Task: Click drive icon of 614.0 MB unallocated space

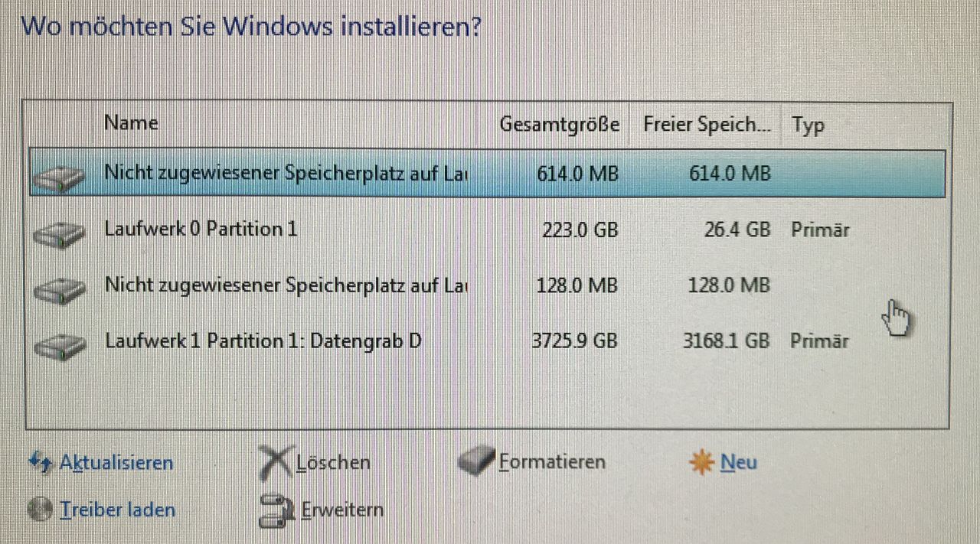Action: click(60, 179)
